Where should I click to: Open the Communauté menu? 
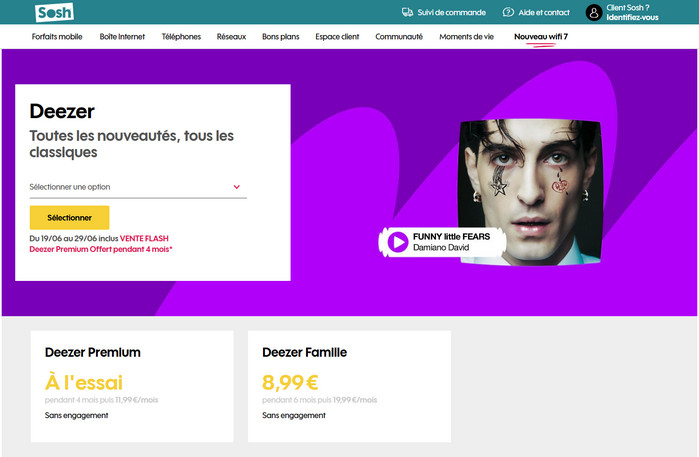(399, 37)
